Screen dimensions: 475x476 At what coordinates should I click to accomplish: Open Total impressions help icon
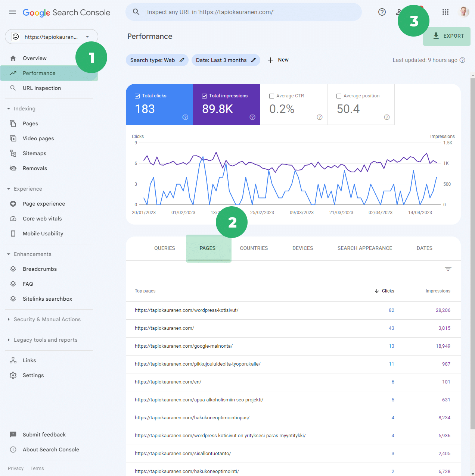252,117
